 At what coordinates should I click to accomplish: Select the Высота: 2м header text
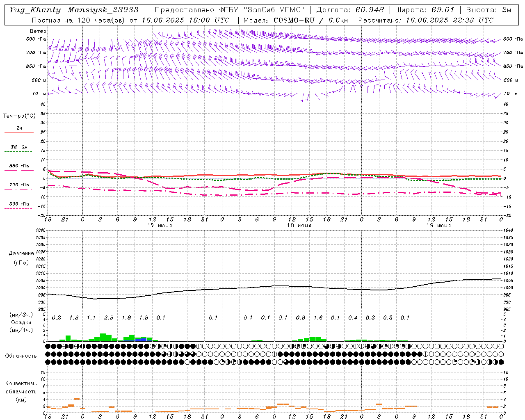(488, 10)
